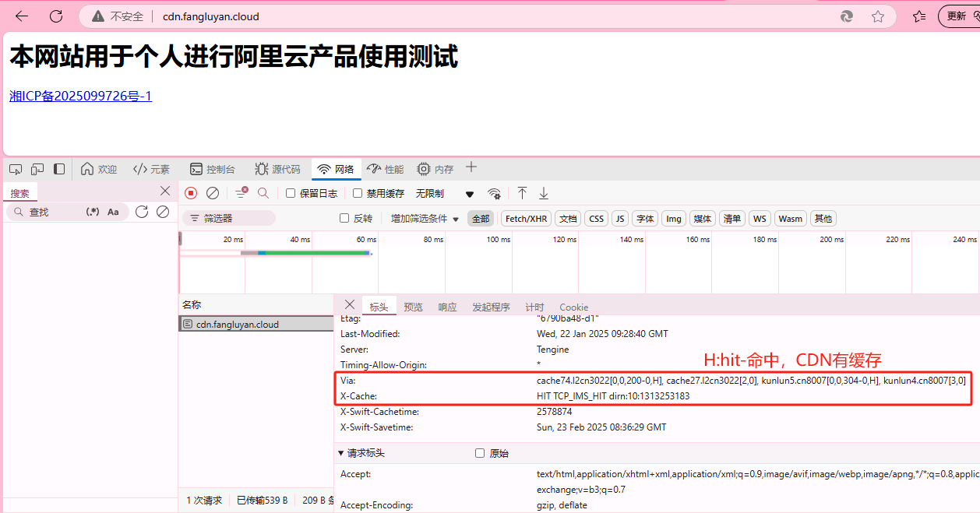The image size is (980, 513).
Task: Clear the network log icon
Action: click(x=213, y=193)
